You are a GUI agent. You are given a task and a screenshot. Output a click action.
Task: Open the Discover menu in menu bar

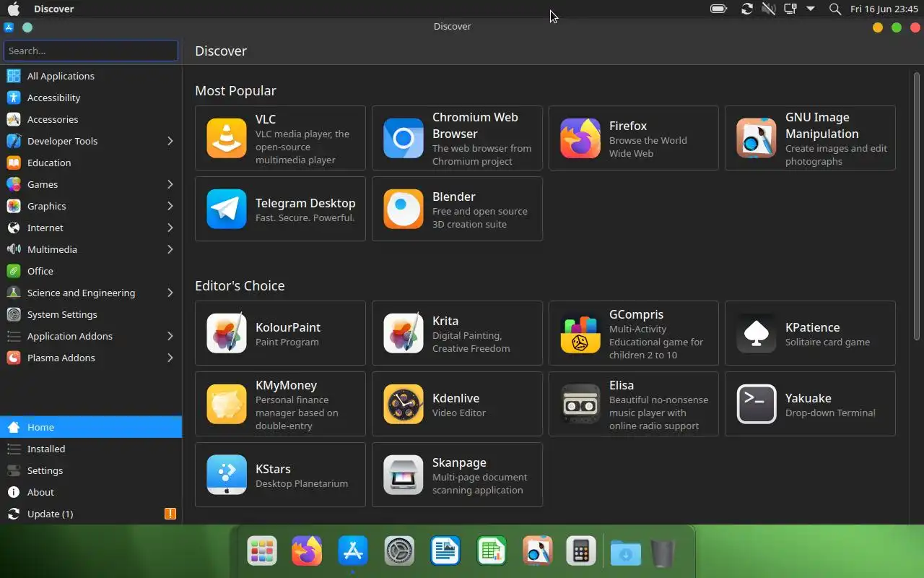(x=53, y=9)
